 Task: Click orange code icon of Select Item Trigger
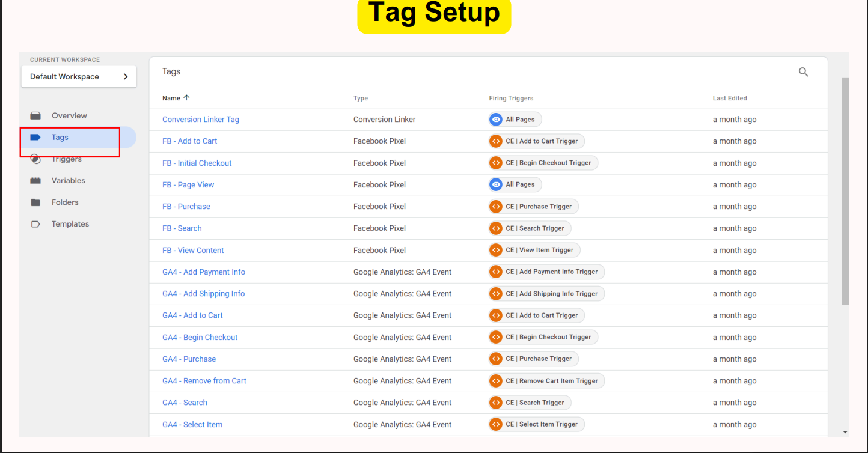tap(496, 424)
